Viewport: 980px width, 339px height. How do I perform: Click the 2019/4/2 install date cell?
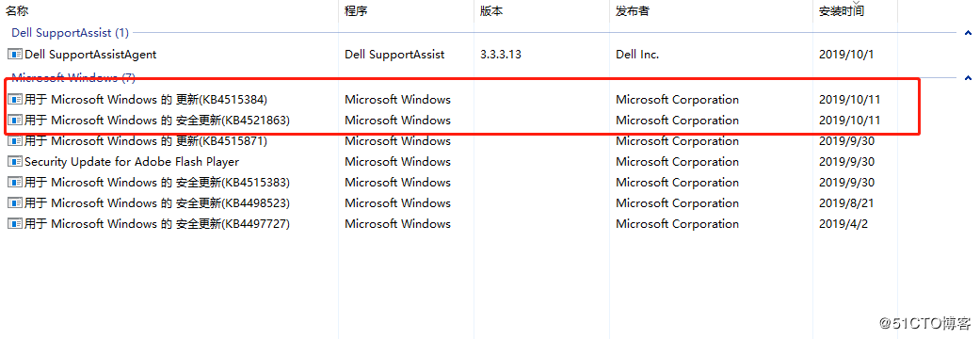[840, 223]
